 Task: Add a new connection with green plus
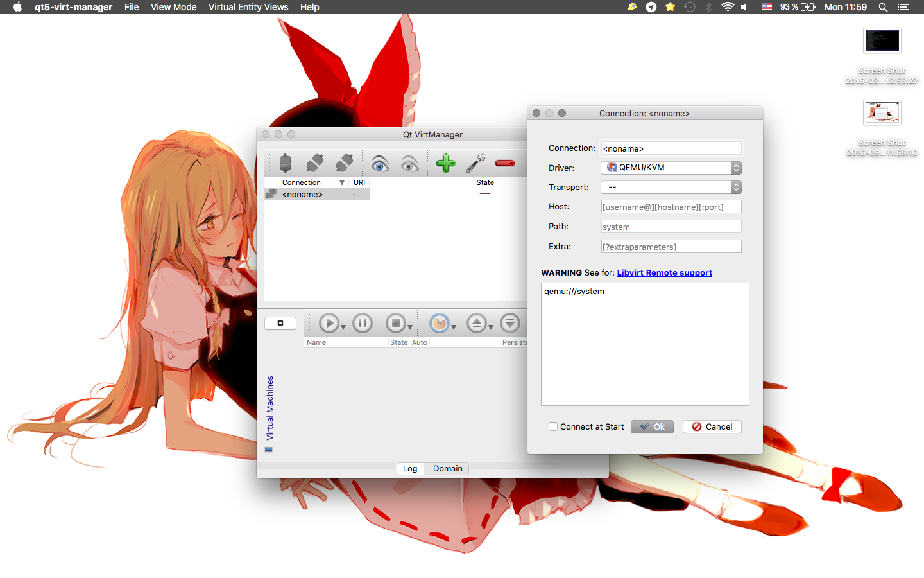coord(446,163)
